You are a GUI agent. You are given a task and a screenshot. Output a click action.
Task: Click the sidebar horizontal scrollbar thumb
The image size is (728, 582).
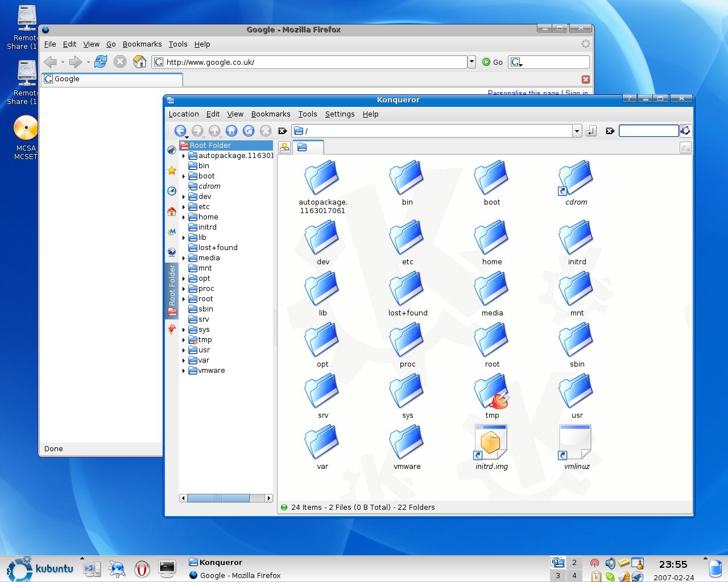click(x=218, y=498)
